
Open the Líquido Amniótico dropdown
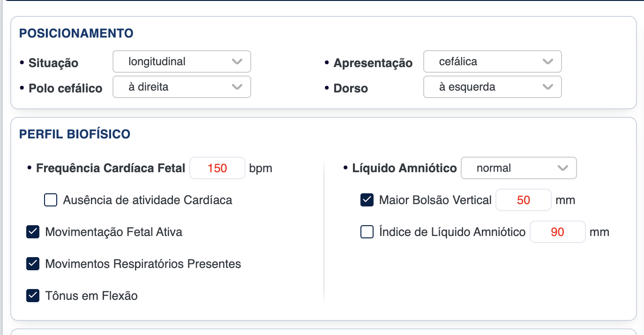pos(518,168)
